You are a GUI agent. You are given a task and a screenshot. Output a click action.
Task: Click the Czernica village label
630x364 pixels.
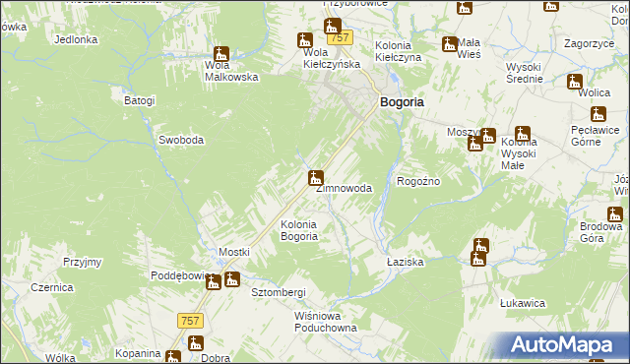(52, 287)
